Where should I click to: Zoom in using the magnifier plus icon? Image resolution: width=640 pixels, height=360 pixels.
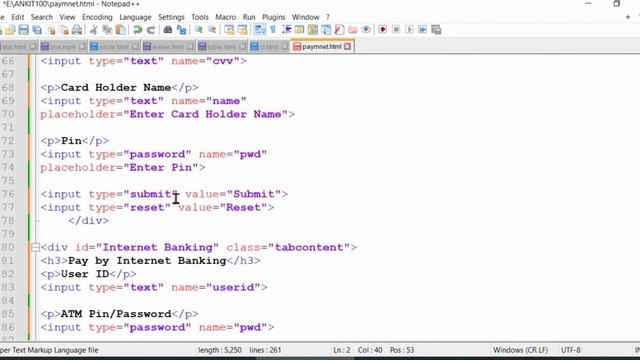coord(199,30)
